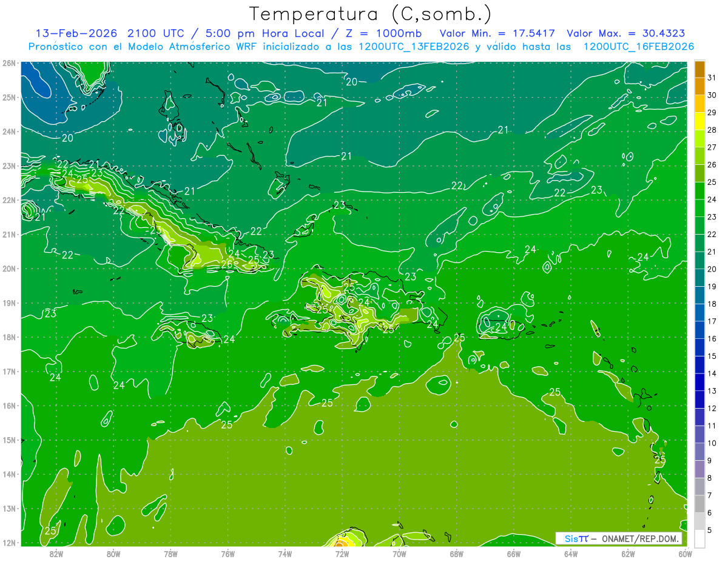The image size is (728, 562).
Task: Click the latitude axis label 12N
Action: [8, 543]
